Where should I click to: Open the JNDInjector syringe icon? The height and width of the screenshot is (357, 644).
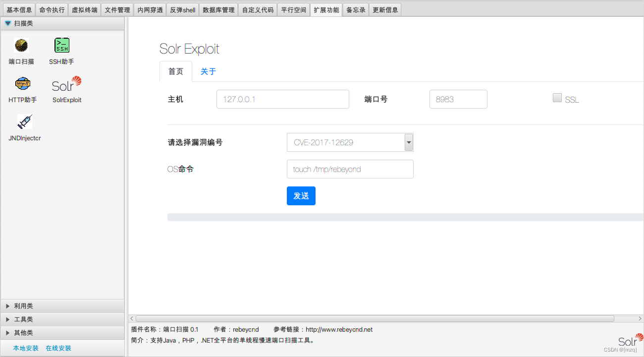point(24,121)
